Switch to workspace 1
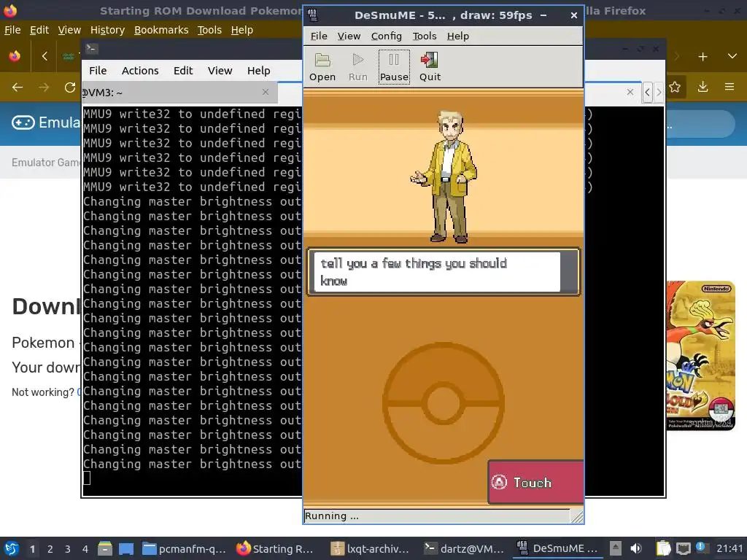This screenshot has height=560, width=747. click(x=32, y=548)
